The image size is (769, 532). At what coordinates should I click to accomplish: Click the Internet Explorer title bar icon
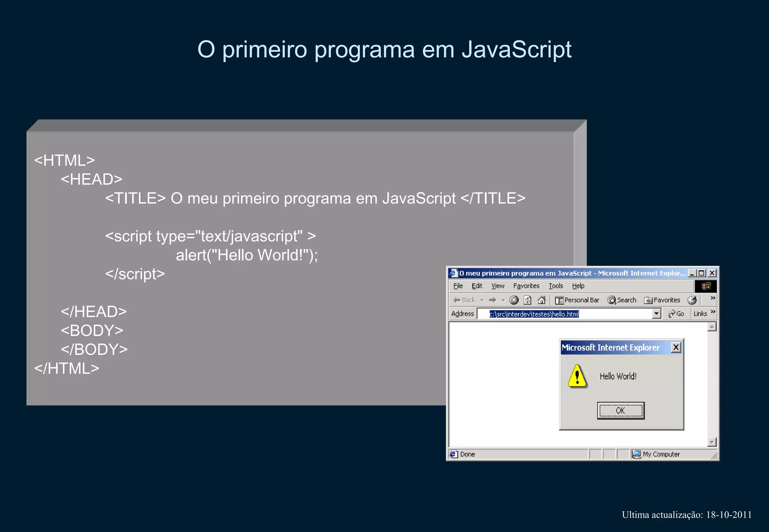point(454,273)
